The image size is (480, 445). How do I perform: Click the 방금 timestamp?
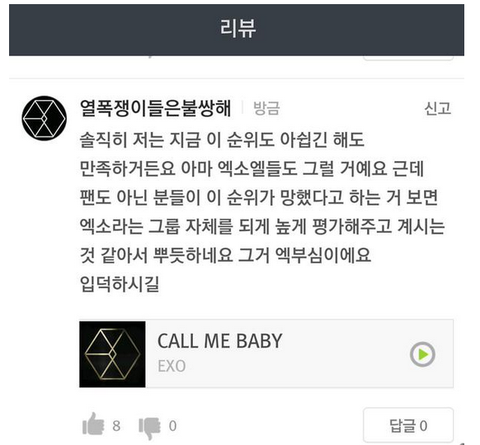(267, 109)
